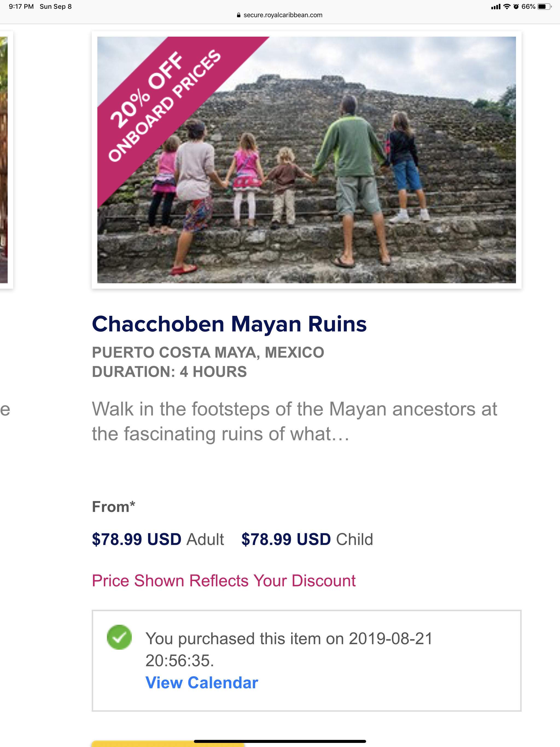560x747 pixels.
Task: Tap the secure.royalcaribbean.com address bar
Action: tap(280, 15)
